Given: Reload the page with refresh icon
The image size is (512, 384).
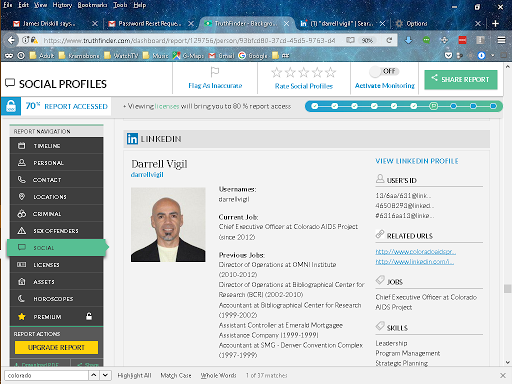Looking at the screenshot, I should tap(389, 40).
